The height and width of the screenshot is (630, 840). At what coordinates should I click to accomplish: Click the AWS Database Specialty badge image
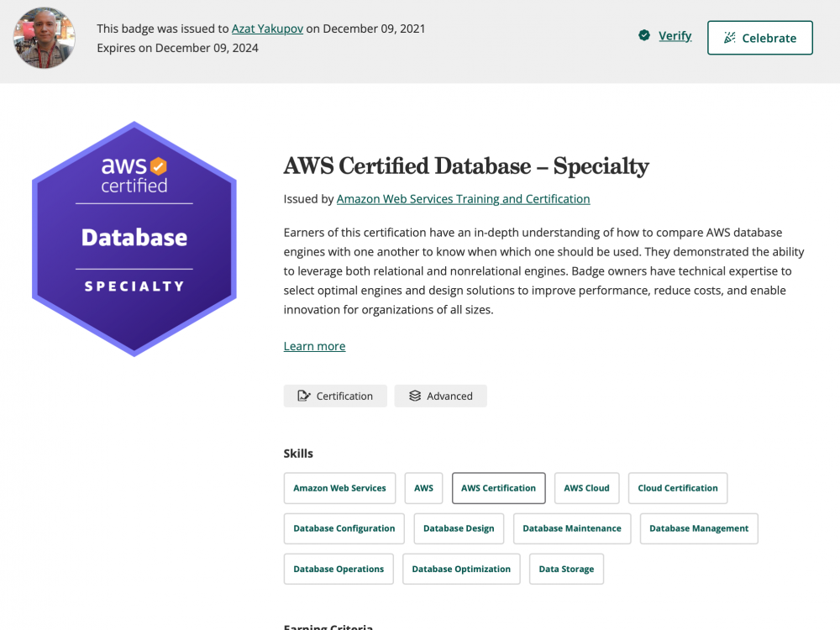[x=134, y=239]
